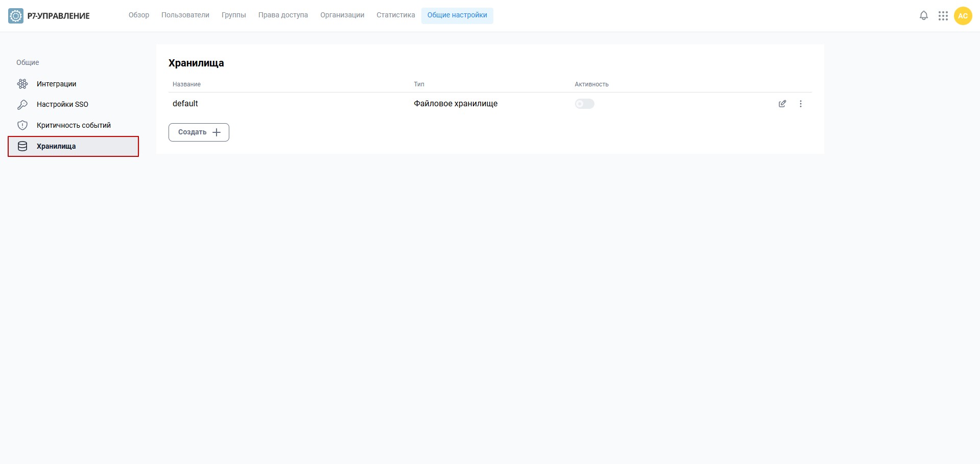
Task: Click the default storage name
Action: click(x=185, y=103)
